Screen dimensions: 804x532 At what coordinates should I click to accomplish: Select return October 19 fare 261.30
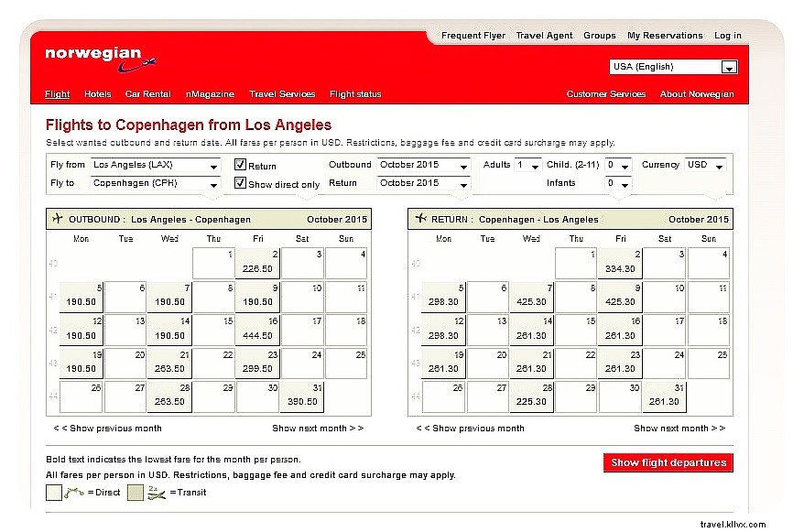coord(443,364)
